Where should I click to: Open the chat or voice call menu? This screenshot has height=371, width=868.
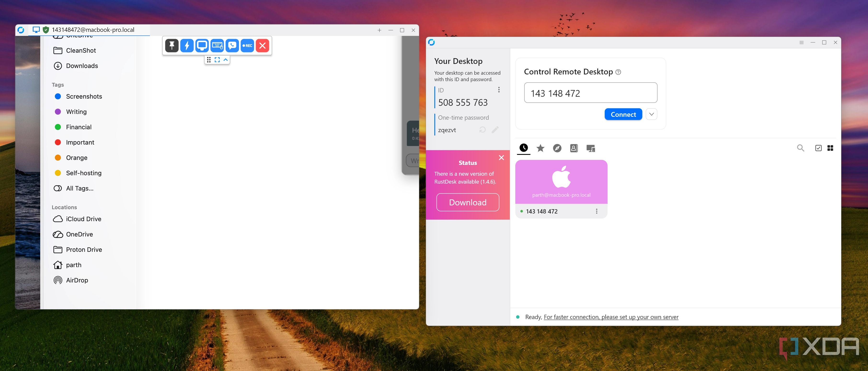(x=232, y=45)
